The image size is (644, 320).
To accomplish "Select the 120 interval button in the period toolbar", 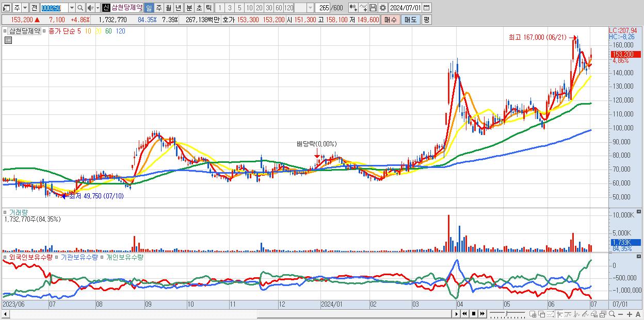I will (x=289, y=8).
